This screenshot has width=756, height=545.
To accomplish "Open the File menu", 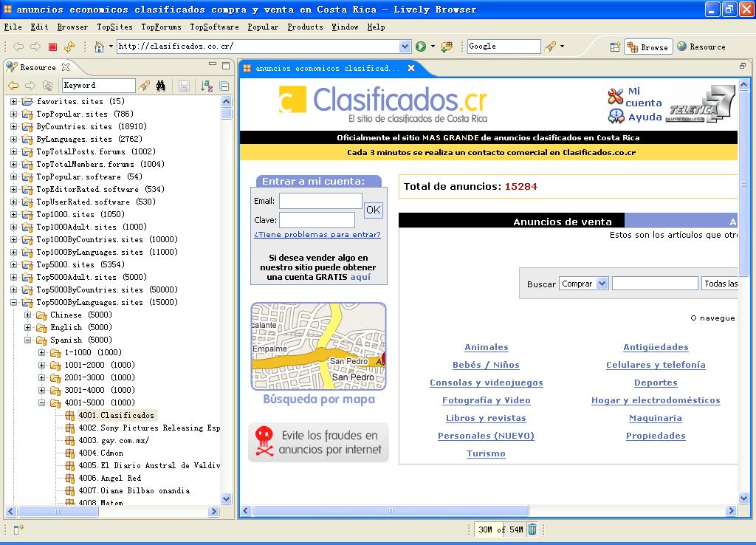I will (x=13, y=27).
